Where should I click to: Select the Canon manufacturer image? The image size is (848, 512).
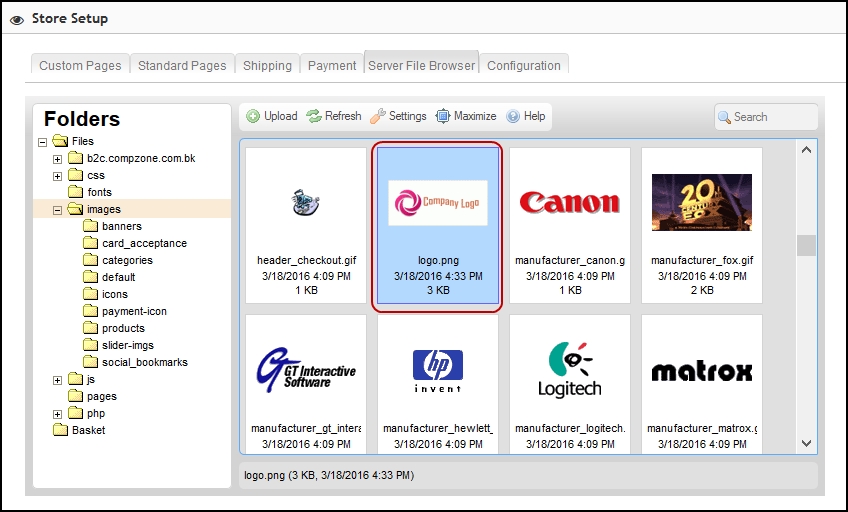[x=570, y=225]
